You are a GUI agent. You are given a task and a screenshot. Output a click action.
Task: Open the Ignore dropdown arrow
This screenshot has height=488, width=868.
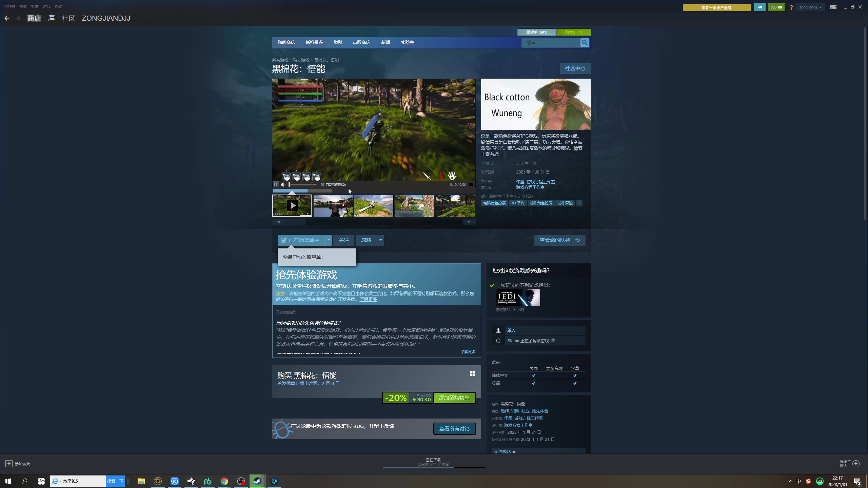380,240
